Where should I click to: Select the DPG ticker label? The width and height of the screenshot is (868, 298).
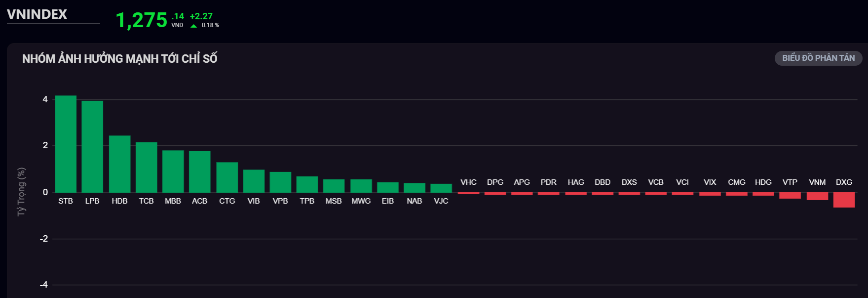click(x=495, y=182)
